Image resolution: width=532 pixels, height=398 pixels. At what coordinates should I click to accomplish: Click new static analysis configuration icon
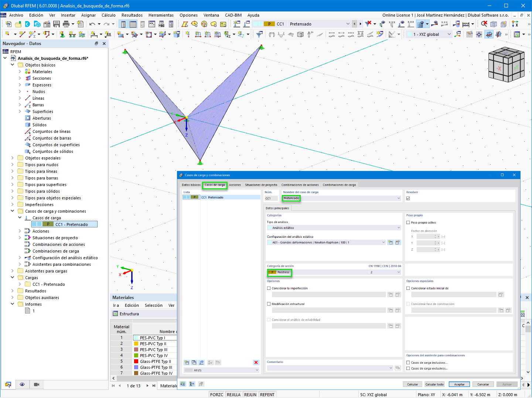391,243
